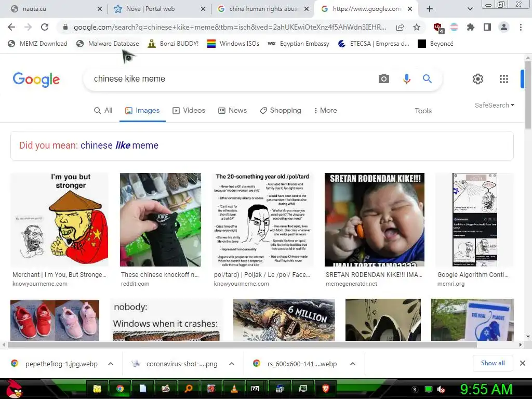
Task: Open the MEMZ Download bookmark
Action: pyautogui.click(x=37, y=44)
